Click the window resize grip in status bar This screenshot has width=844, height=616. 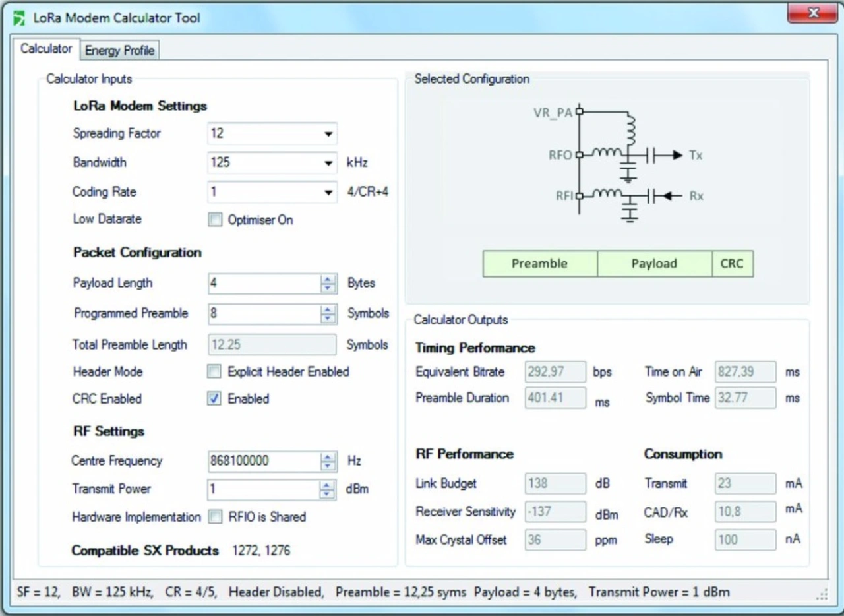coord(822,594)
